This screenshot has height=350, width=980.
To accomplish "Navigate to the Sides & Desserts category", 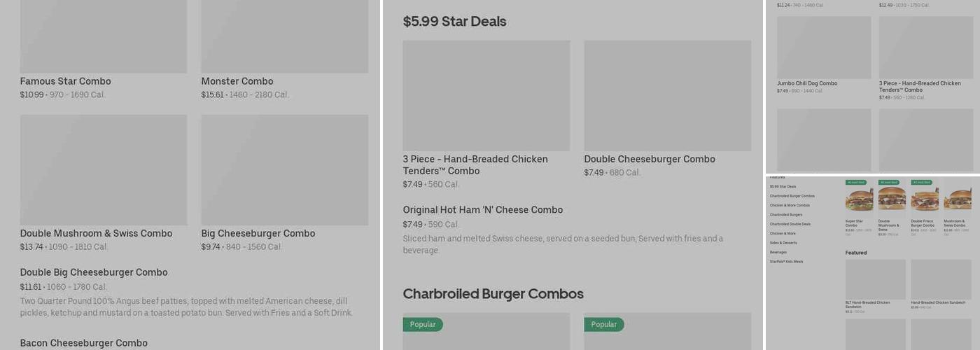I will click(783, 243).
